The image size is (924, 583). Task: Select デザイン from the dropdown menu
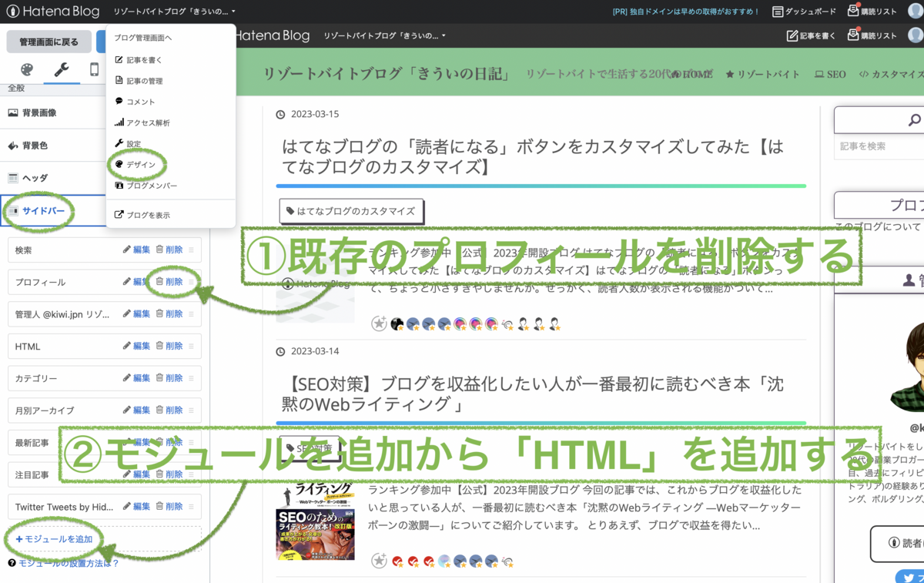pyautogui.click(x=136, y=165)
